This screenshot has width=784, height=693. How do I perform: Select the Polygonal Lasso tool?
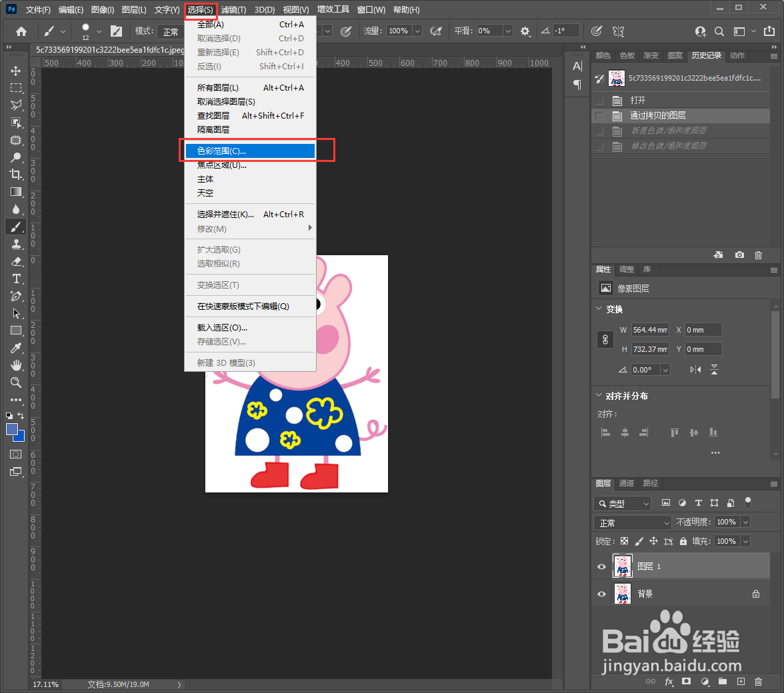16,105
